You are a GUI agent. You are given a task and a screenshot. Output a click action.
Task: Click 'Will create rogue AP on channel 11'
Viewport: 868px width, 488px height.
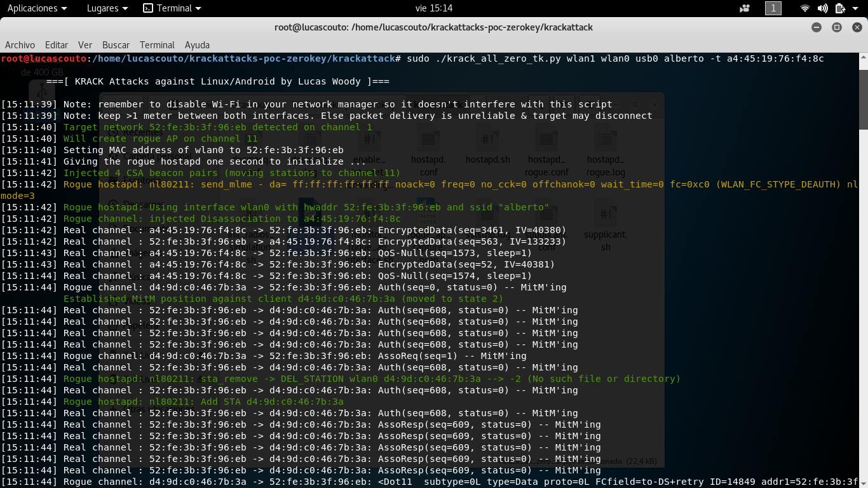click(x=129, y=139)
